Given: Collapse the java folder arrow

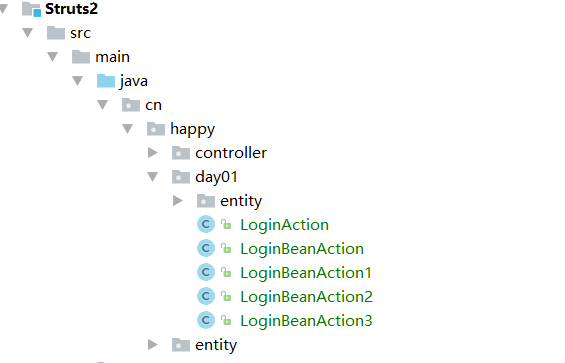Looking at the screenshot, I should point(78,81).
